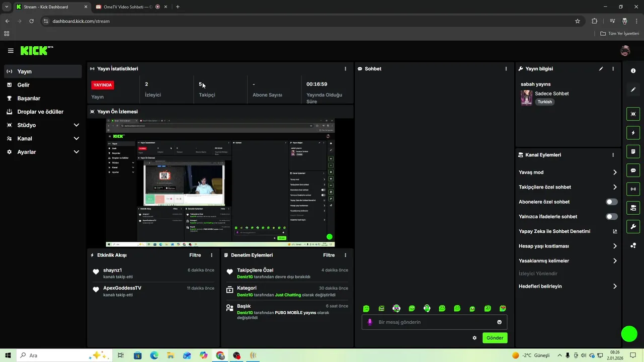
Task: Toggle the stream preview widget icon in right sidebar
Action: point(633,114)
